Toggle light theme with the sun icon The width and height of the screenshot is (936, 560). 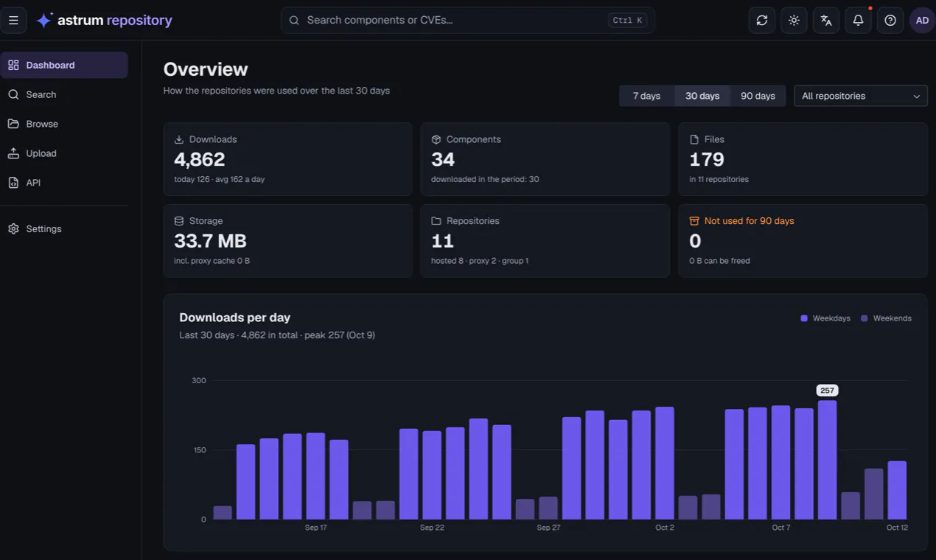click(x=794, y=21)
